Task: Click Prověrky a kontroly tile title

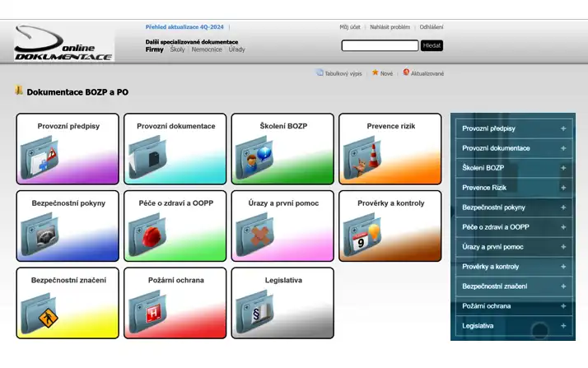Action: coord(390,203)
